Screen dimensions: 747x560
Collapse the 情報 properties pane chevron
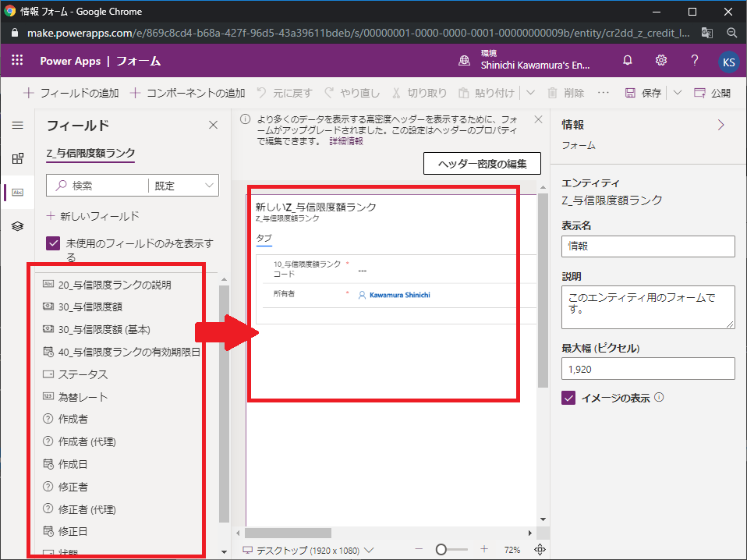[x=720, y=125]
